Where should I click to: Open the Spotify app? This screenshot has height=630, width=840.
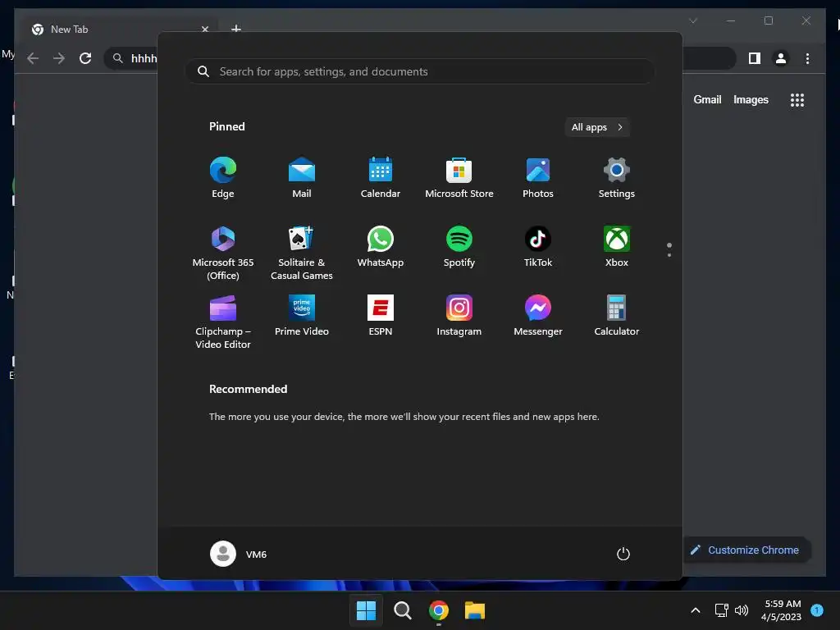pyautogui.click(x=459, y=247)
